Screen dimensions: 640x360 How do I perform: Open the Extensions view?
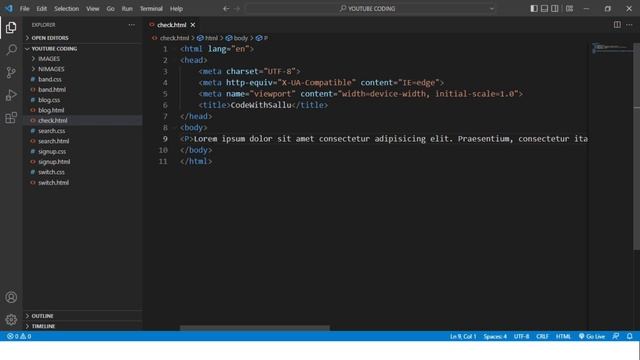(x=11, y=118)
